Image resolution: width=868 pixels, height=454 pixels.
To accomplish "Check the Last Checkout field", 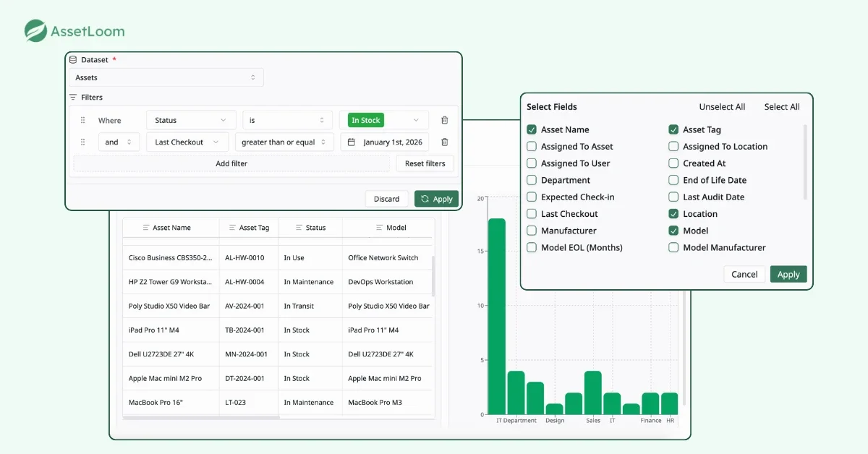I will click(x=532, y=214).
